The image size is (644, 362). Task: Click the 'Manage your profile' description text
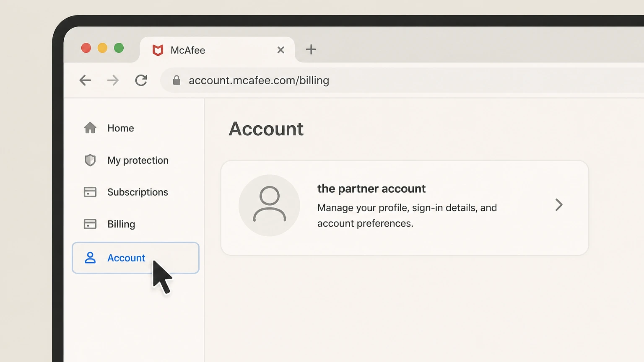coord(407,215)
